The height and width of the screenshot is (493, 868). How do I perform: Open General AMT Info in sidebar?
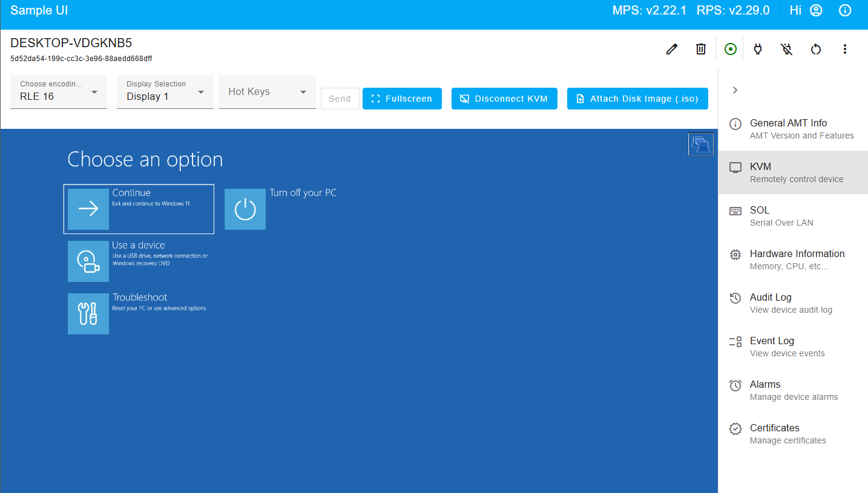click(793, 129)
